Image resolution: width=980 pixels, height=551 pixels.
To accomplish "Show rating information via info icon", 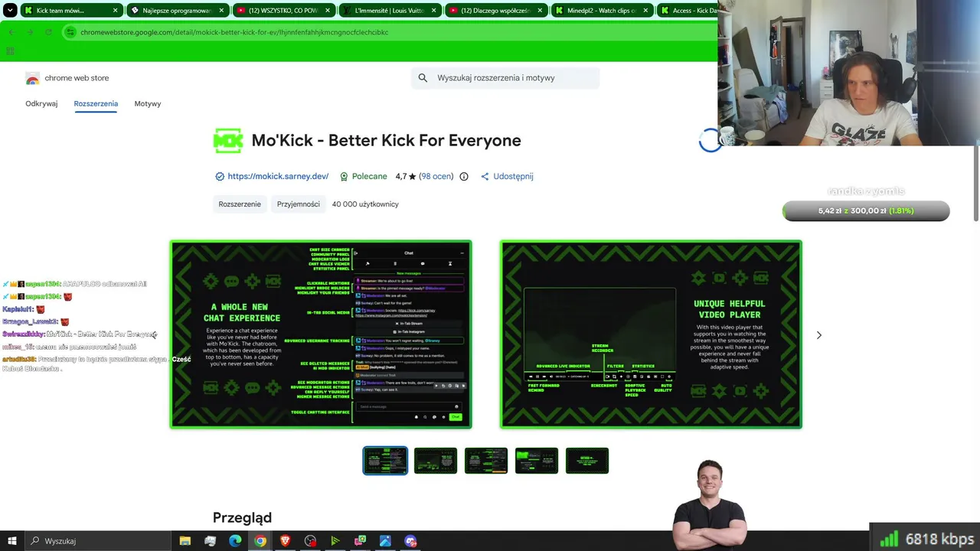I will (x=463, y=177).
